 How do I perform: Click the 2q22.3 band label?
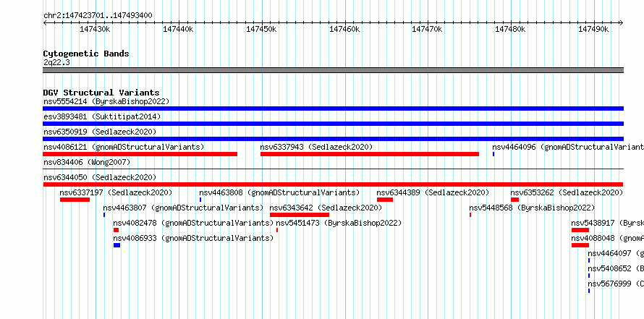[x=56, y=62]
